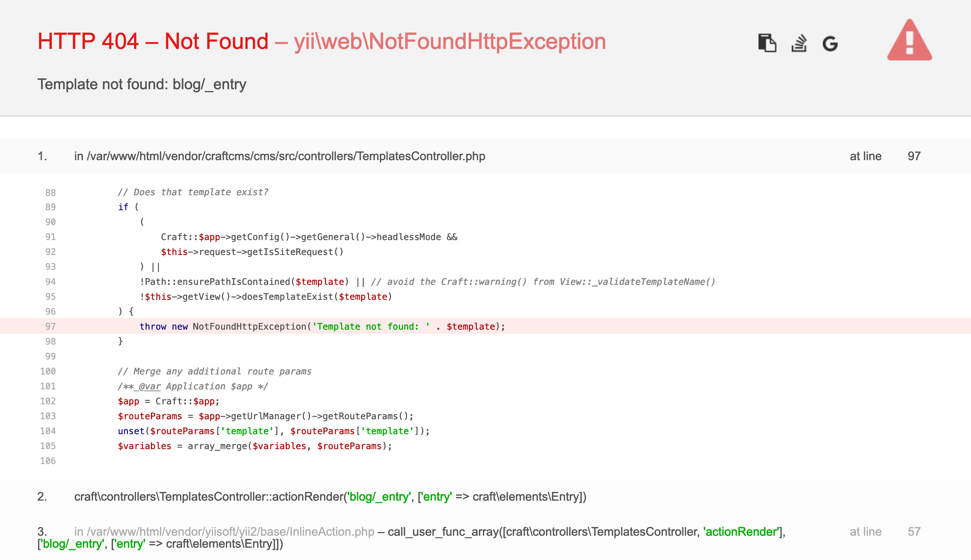Search this error on Stack Overflow icon

pos(799,43)
